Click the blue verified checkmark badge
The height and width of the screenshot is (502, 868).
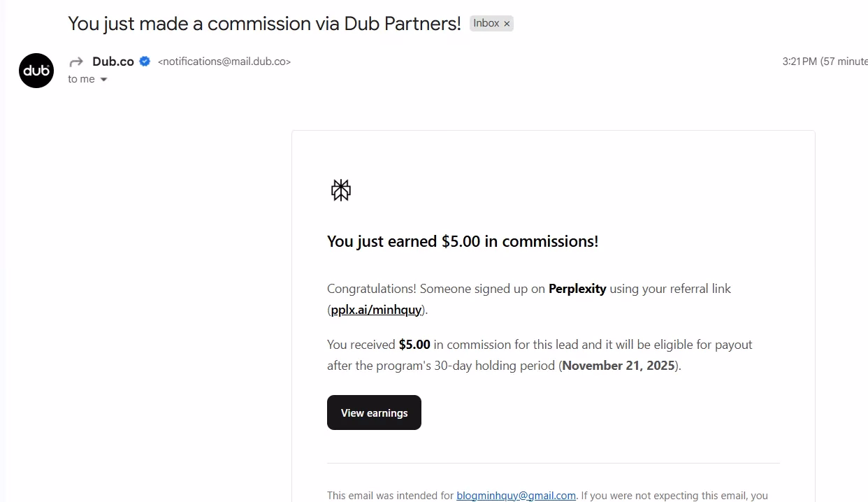145,62
